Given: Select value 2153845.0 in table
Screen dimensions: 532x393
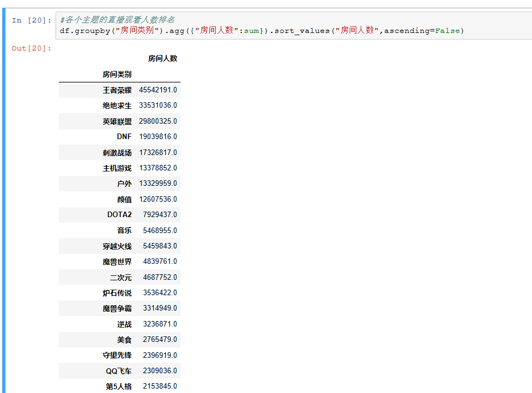Looking at the screenshot, I should point(160,386).
